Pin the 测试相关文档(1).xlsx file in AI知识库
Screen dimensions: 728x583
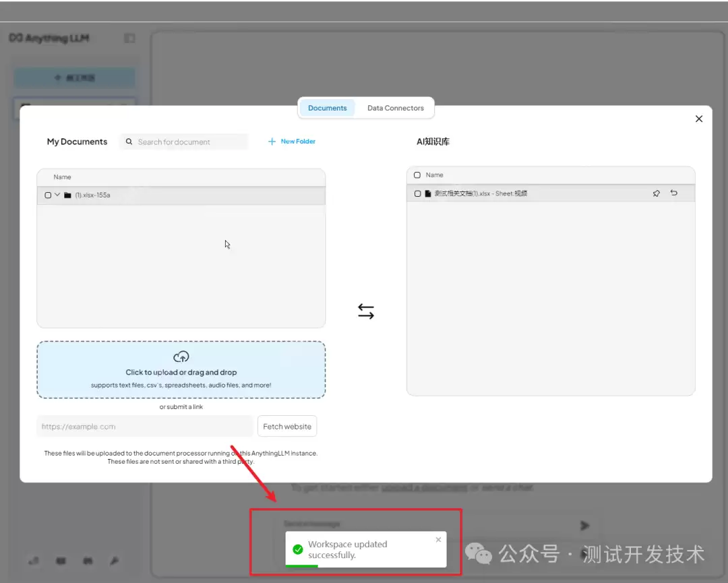coord(656,193)
